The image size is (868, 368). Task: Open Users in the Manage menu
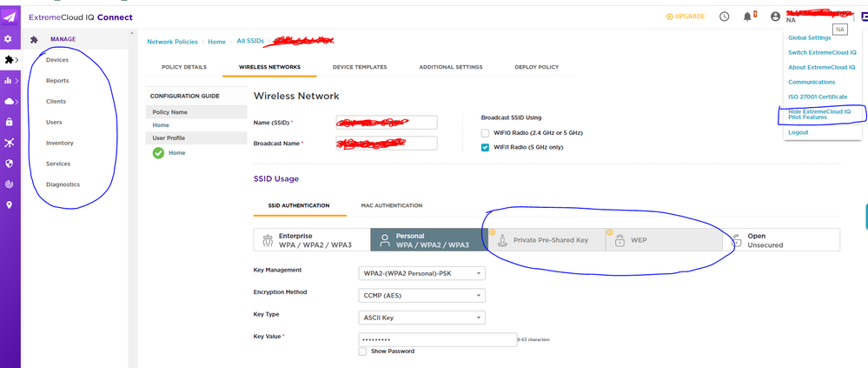point(54,123)
